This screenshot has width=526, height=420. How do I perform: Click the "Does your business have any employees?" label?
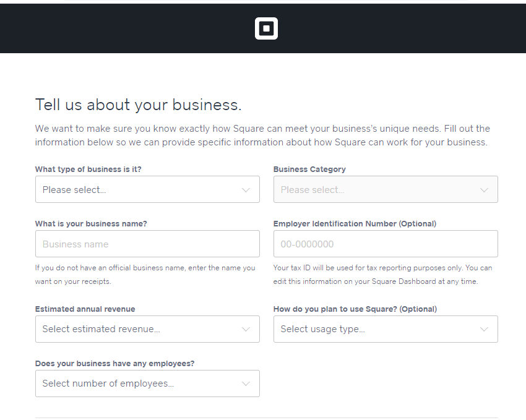point(114,363)
